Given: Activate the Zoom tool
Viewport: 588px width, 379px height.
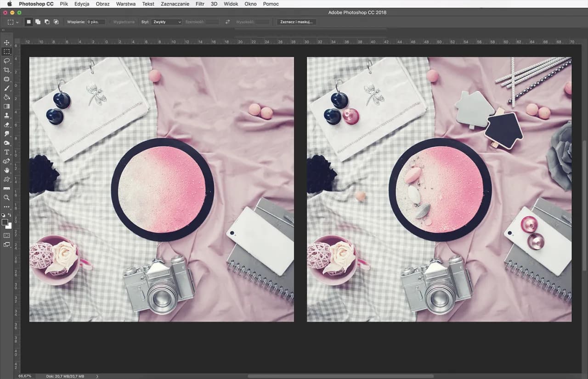Looking at the screenshot, I should (7, 198).
